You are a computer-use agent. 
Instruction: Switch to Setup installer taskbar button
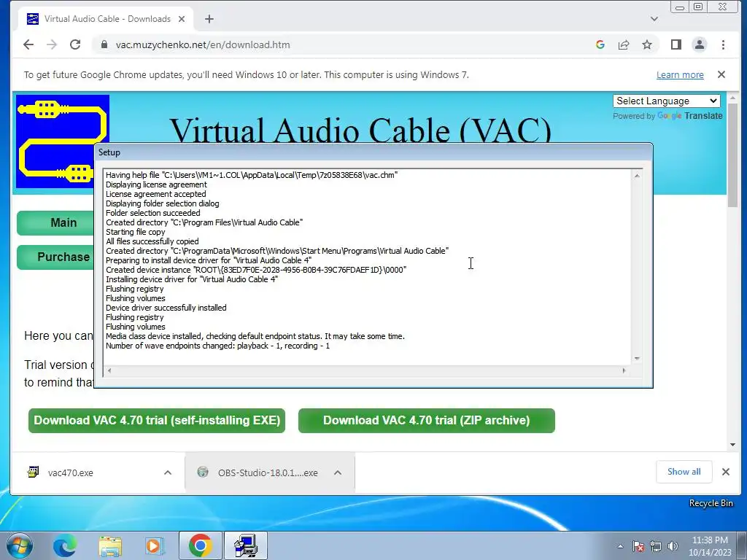[246, 545]
